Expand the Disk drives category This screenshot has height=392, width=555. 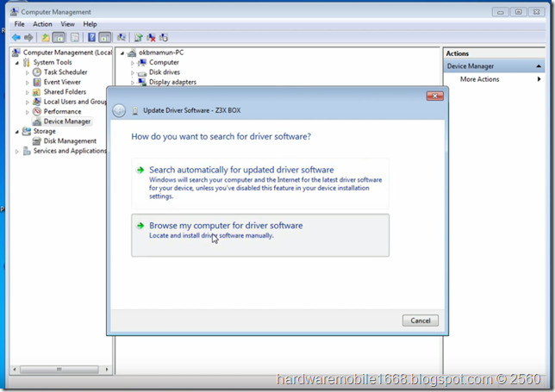point(133,73)
